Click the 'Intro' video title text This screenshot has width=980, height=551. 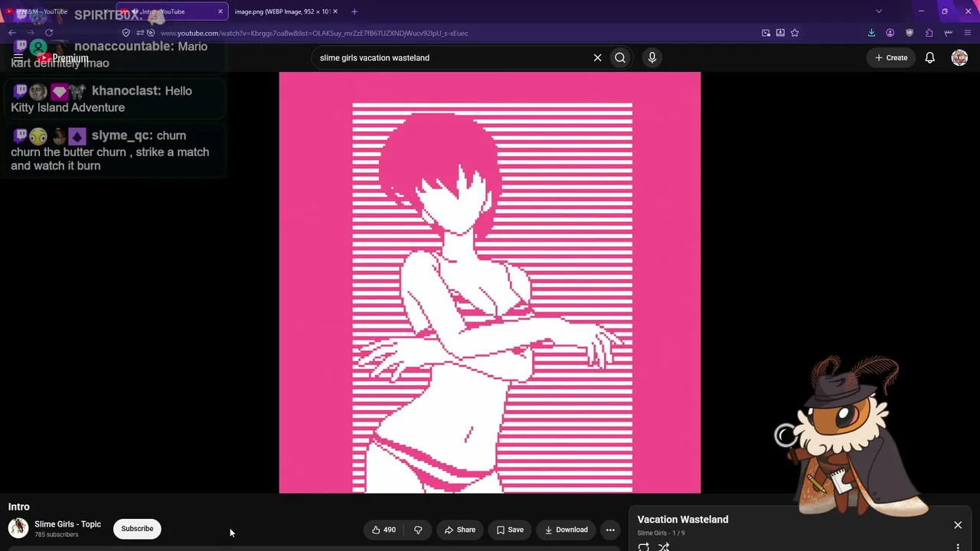point(19,507)
